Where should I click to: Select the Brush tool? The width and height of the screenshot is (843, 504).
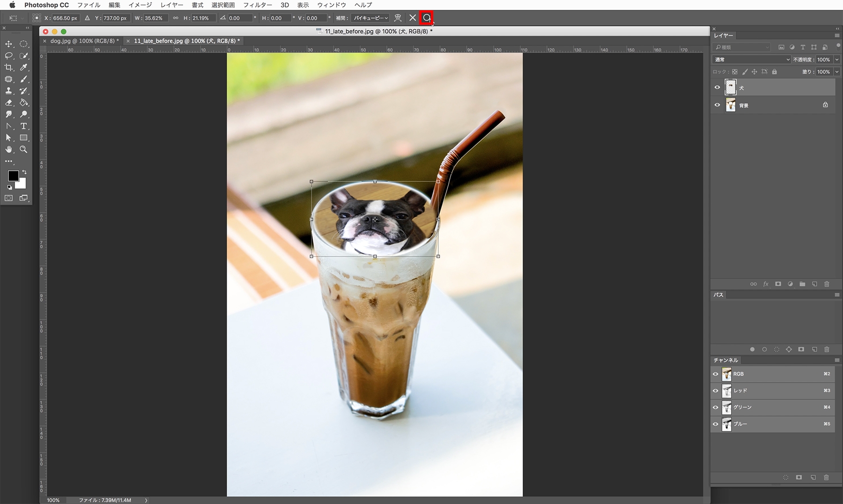23,79
